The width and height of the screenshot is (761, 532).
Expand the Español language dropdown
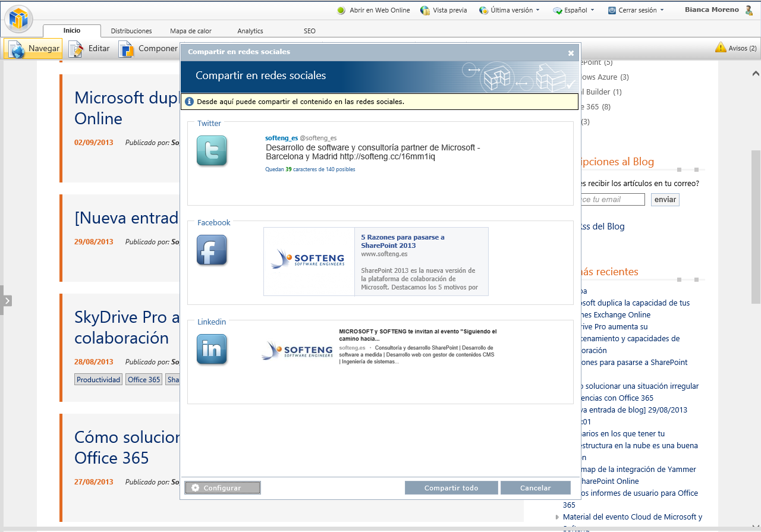tap(574, 10)
